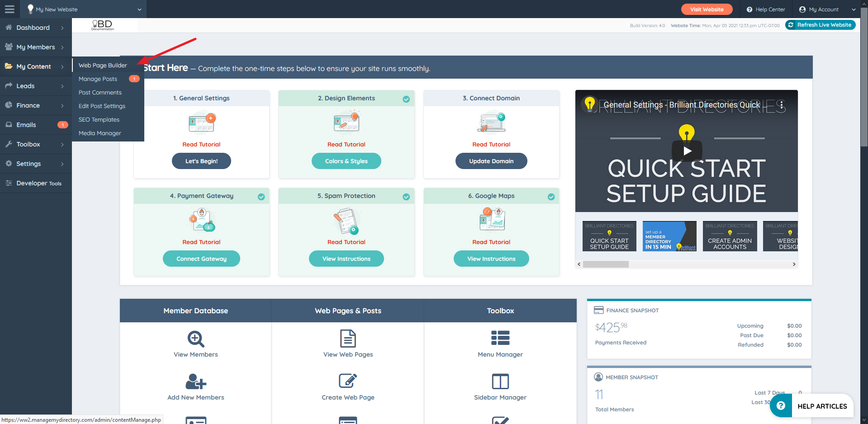This screenshot has height=424, width=868.
Task: Click the Add New Members person-plus icon
Action: pos(196,382)
